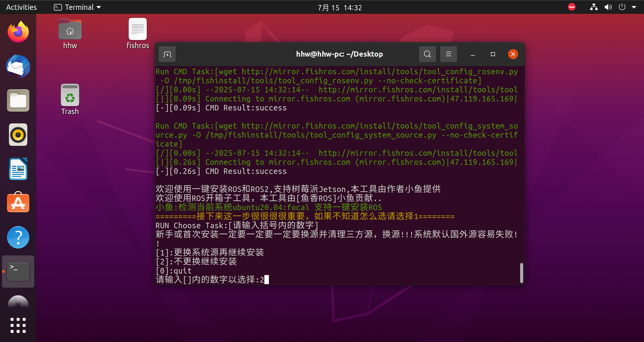644x342 pixels.
Task: Click the terminal title hhw@hhw-pc: ~/Desktop
Action: [x=339, y=54]
